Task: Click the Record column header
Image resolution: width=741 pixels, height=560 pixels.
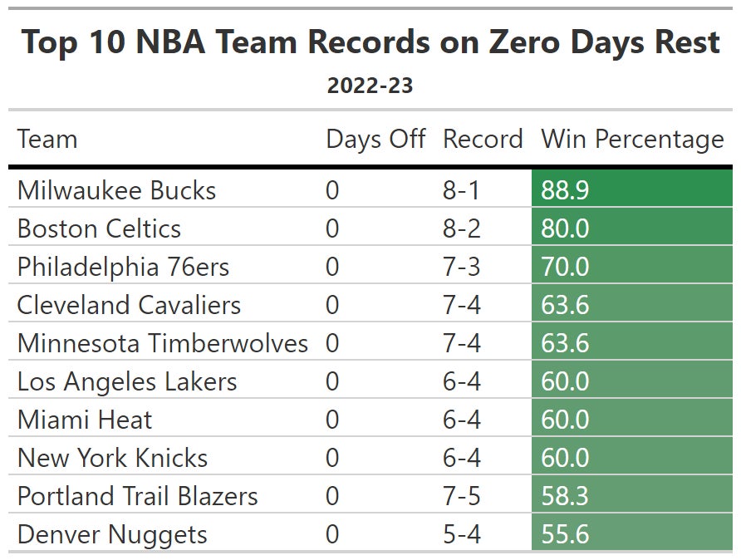Action: point(483,139)
